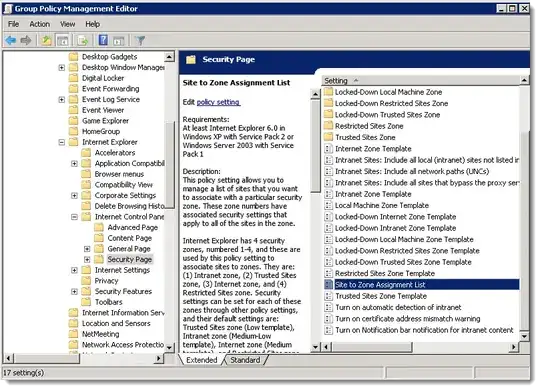Select Content Page in the tree
Image resolution: width=540 pixels, height=390 pixels.
coord(129,238)
